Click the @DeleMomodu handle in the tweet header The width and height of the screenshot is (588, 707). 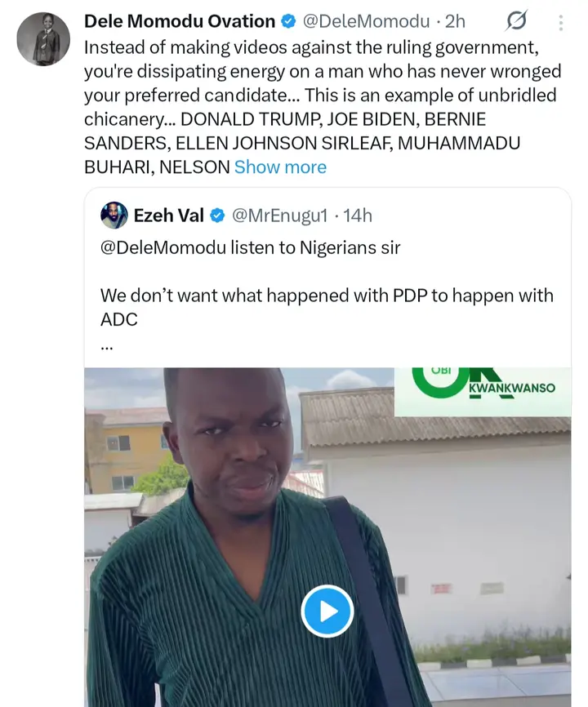367,21
